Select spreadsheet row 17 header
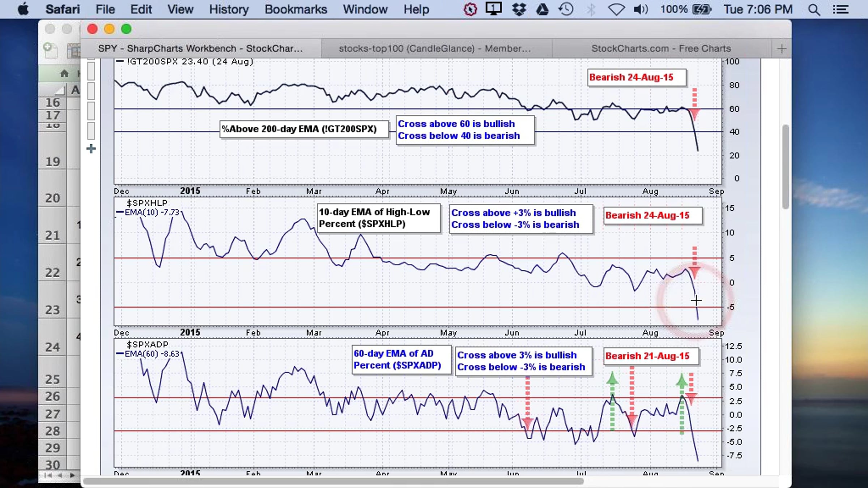 coord(53,115)
